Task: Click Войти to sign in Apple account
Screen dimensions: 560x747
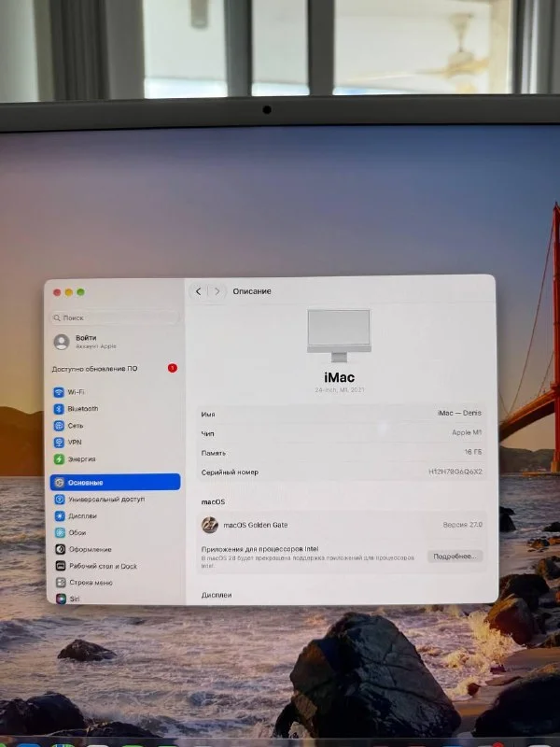Action: click(86, 337)
